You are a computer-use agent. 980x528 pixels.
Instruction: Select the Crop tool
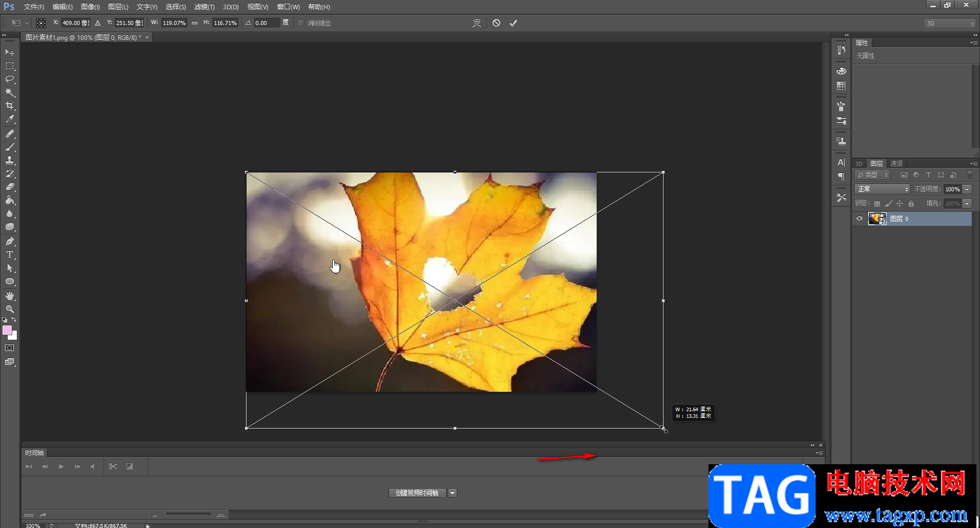point(10,106)
